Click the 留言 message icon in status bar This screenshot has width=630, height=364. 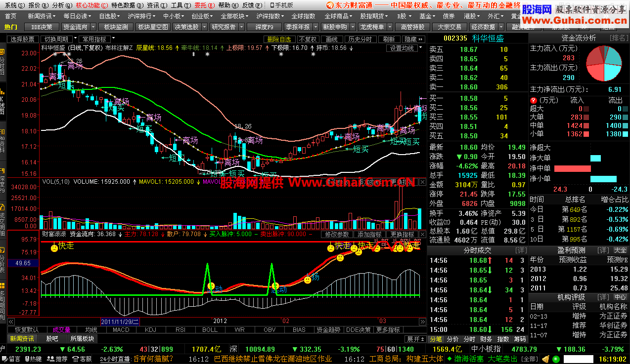coord(4,359)
